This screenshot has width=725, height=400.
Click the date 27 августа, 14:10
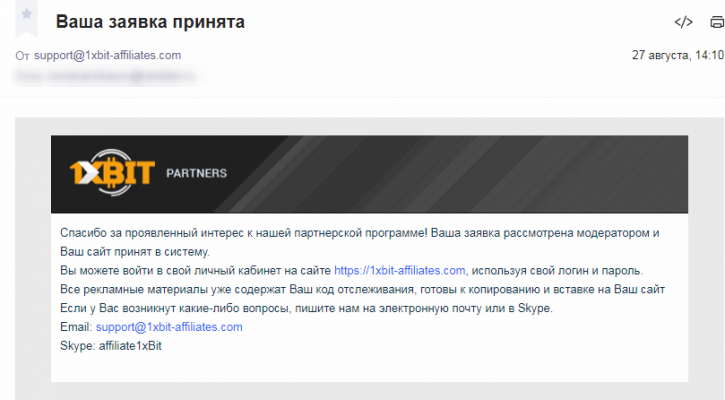(678, 55)
